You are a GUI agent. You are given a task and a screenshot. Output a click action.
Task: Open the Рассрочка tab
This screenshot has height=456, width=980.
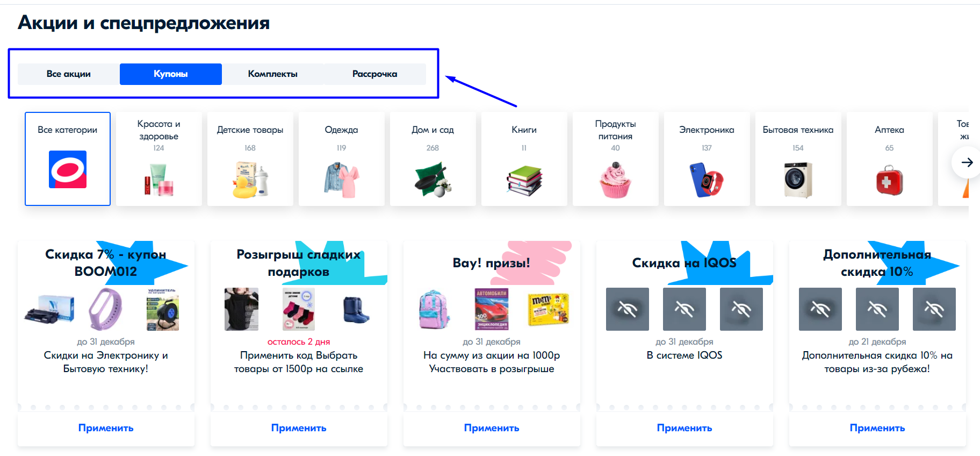pos(375,74)
